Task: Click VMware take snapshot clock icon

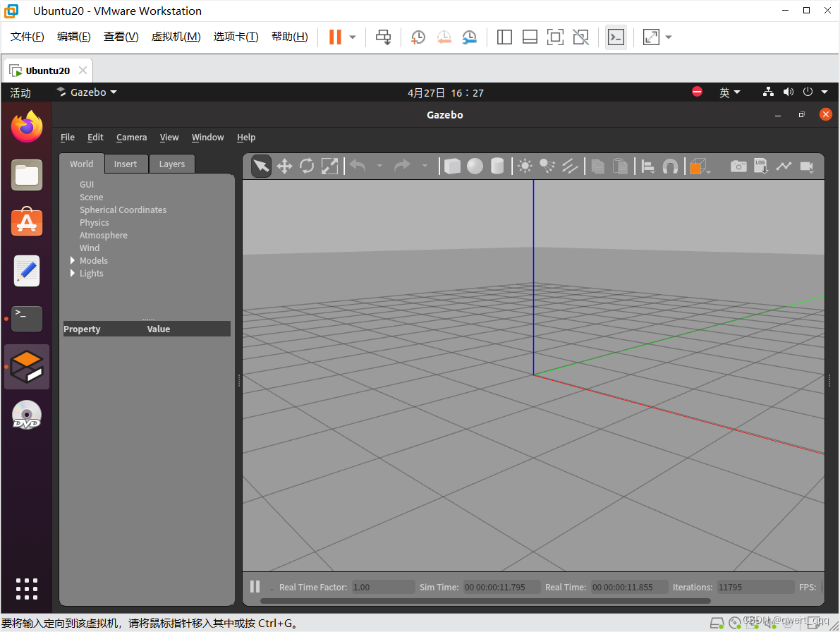Action: [418, 37]
